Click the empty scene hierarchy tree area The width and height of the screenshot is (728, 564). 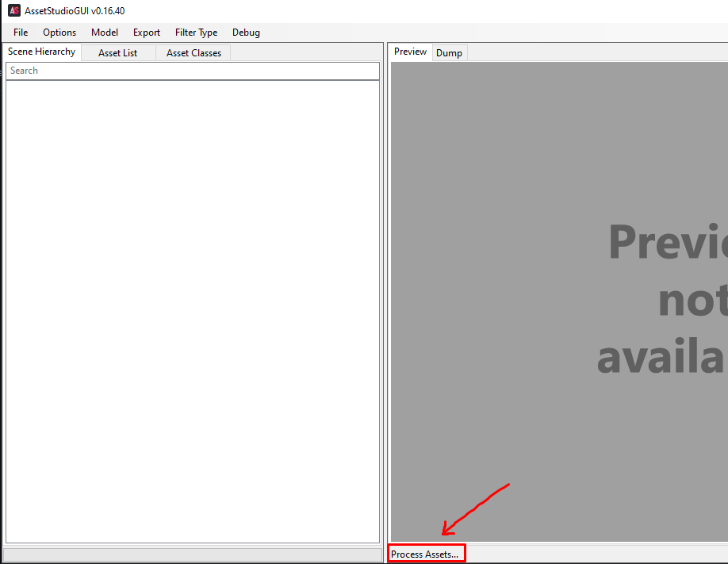tap(192, 317)
